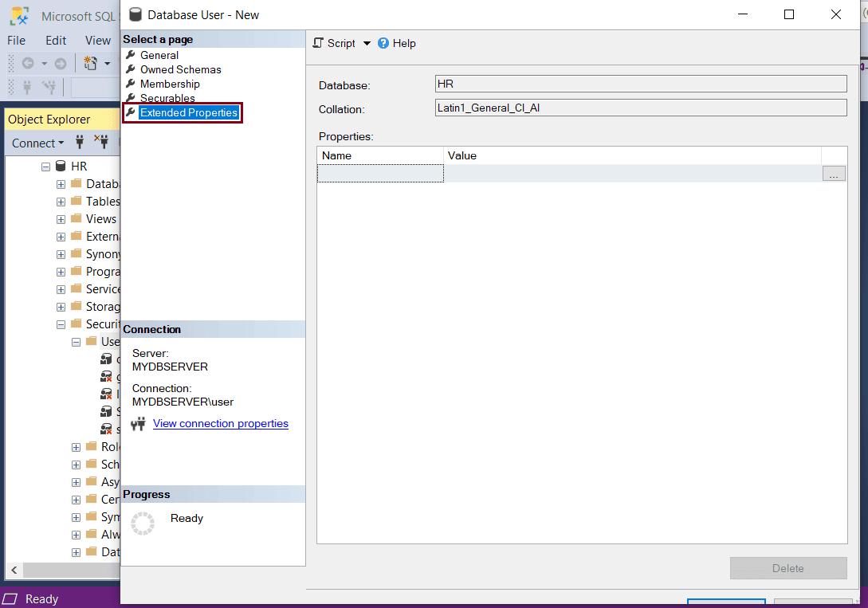Click the Help question mark icon
The height and width of the screenshot is (608, 868).
pyautogui.click(x=383, y=43)
